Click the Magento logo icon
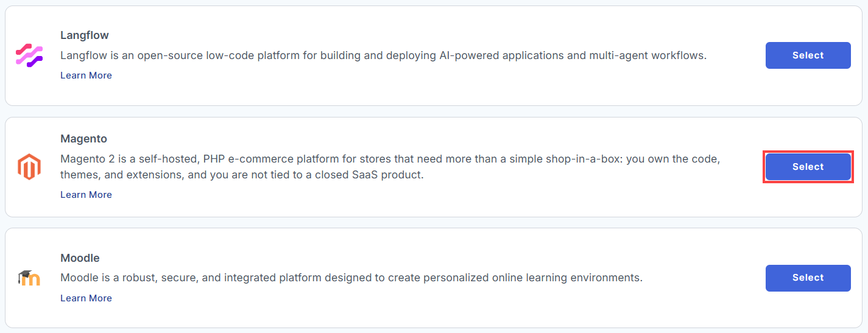The height and width of the screenshot is (333, 868). click(x=29, y=167)
